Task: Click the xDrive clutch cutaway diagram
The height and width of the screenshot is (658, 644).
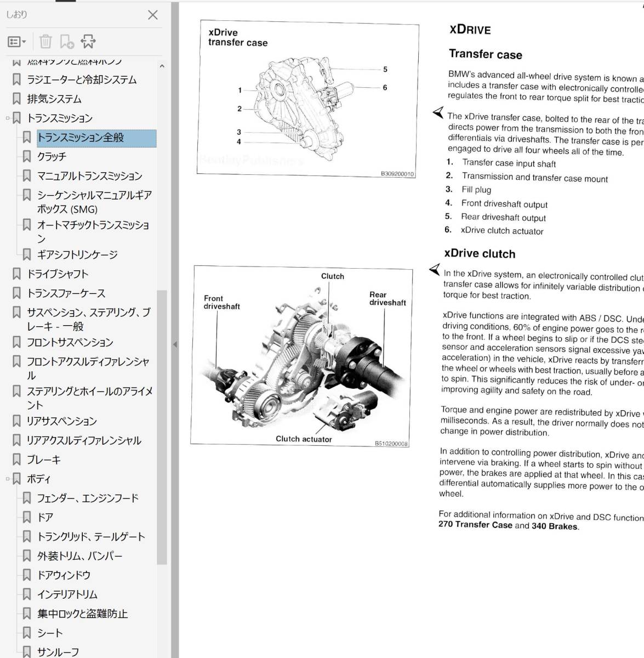Action: [302, 356]
